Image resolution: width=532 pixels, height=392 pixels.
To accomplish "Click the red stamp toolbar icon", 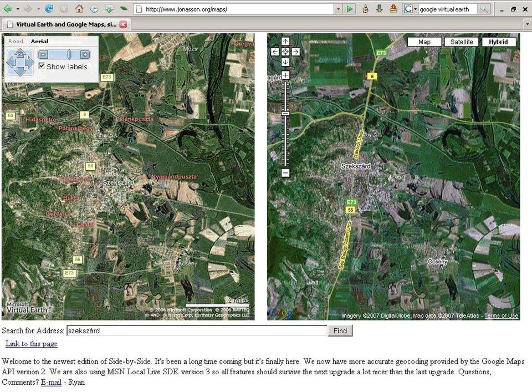I will (x=393, y=9).
